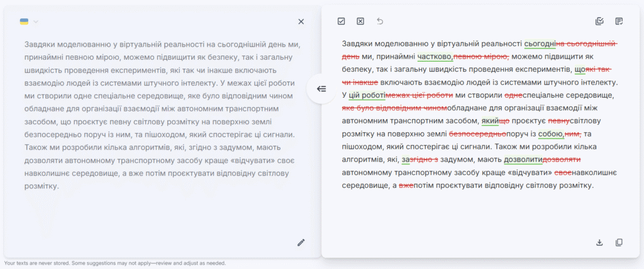Screen dimensions: 644x269
Task: Click the reject all suggestions X-box icon
Action: click(360, 21)
